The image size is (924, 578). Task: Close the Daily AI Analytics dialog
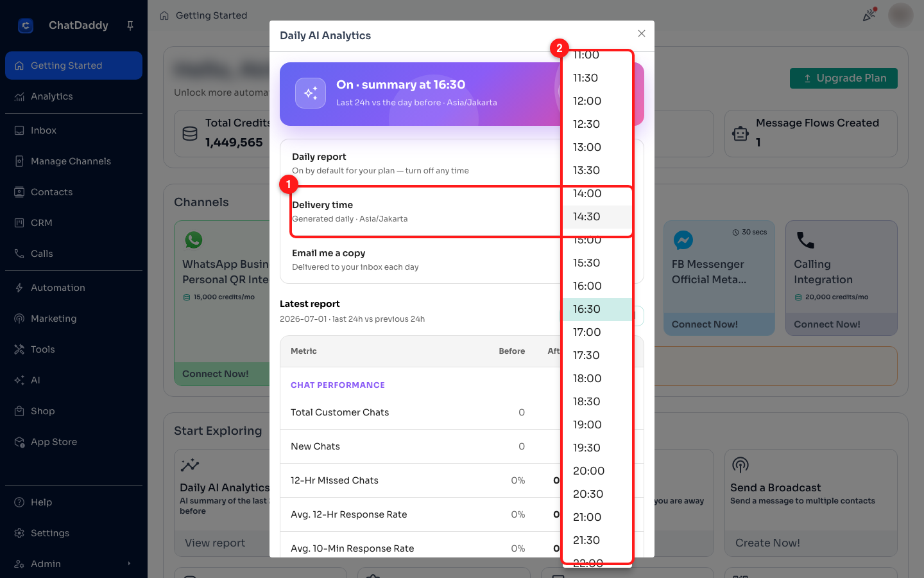(x=642, y=33)
